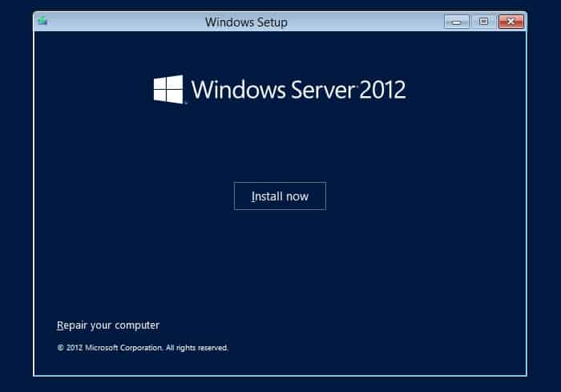This screenshot has height=392, width=561.
Task: Click the word Server in the heading
Action: [317, 89]
